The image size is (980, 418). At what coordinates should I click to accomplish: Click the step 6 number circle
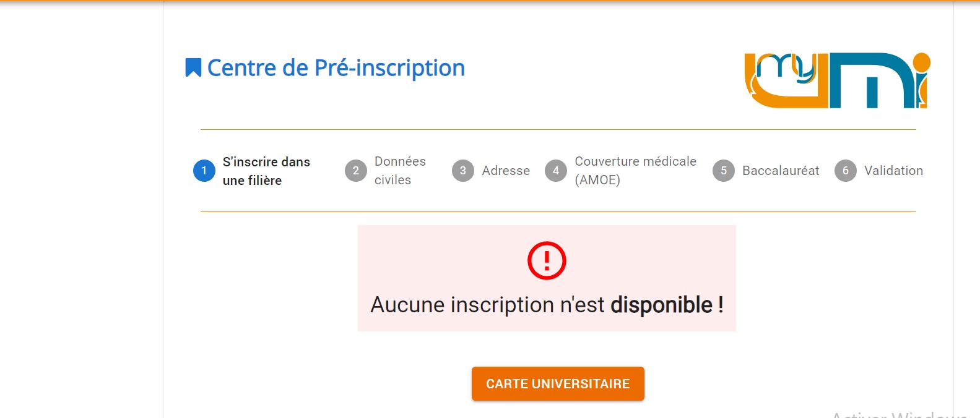coord(845,171)
